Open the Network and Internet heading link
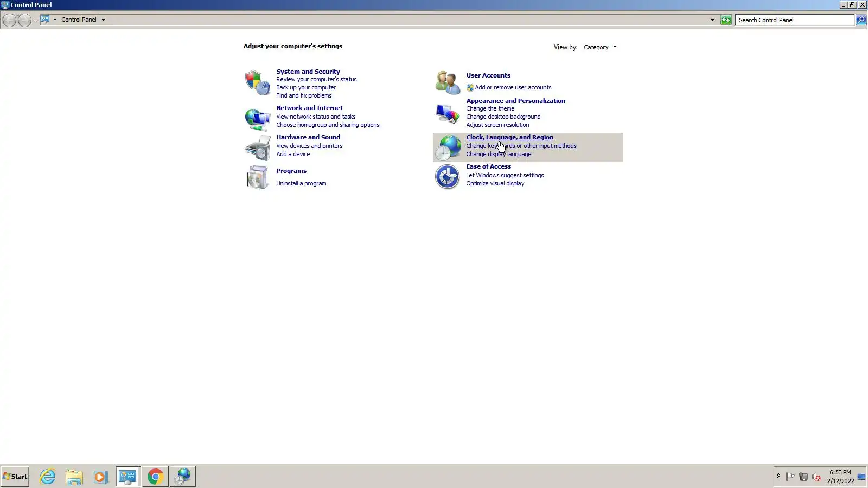The height and width of the screenshot is (488, 868). point(309,108)
